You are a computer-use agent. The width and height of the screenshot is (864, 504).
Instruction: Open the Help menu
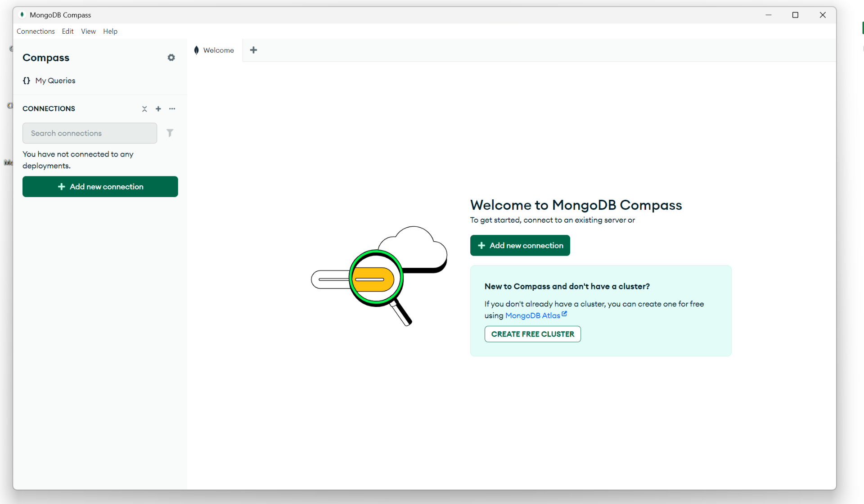110,31
